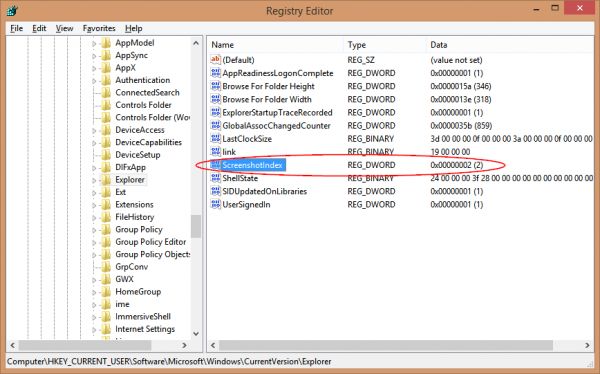The height and width of the screenshot is (374, 600).
Task: Select the Controls Folder key
Action: [x=143, y=105]
